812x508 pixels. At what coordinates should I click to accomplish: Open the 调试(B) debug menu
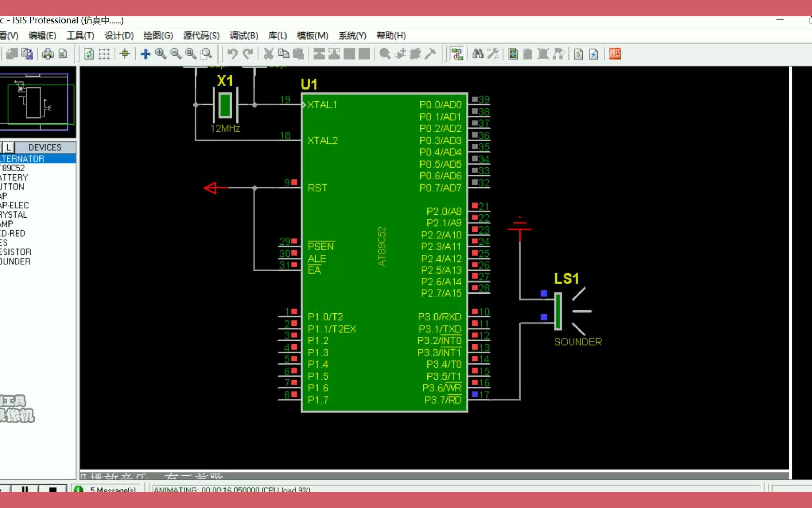[x=244, y=36]
